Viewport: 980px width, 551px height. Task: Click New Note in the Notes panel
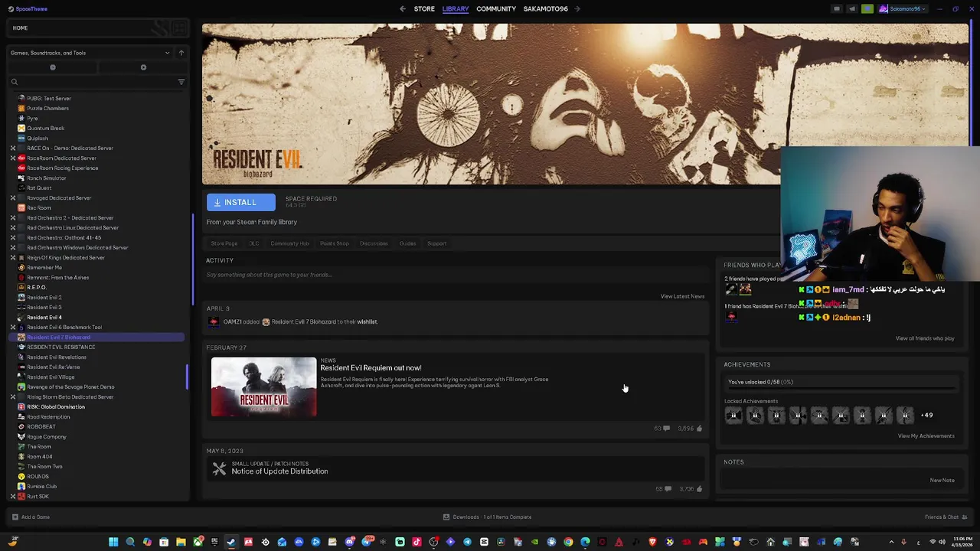pos(942,481)
